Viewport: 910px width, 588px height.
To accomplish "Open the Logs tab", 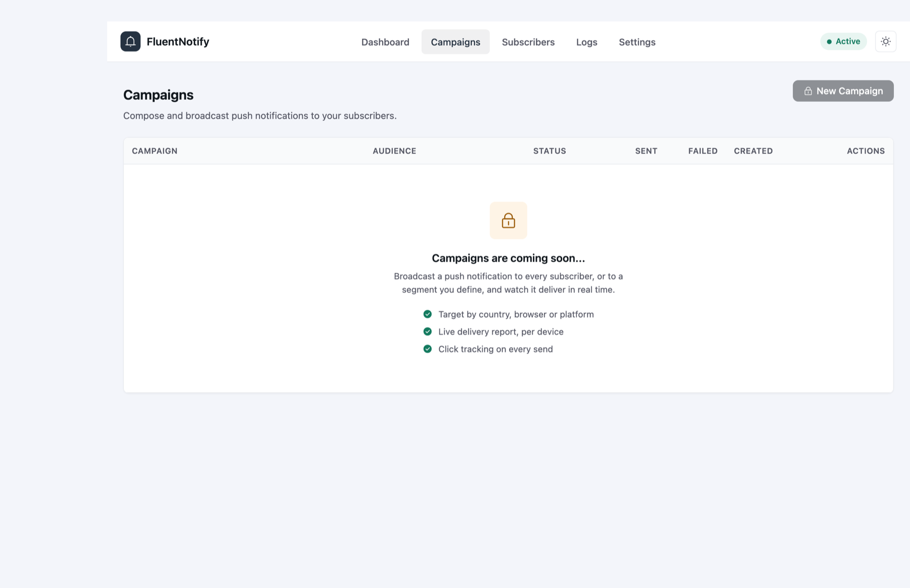I will click(x=586, y=42).
